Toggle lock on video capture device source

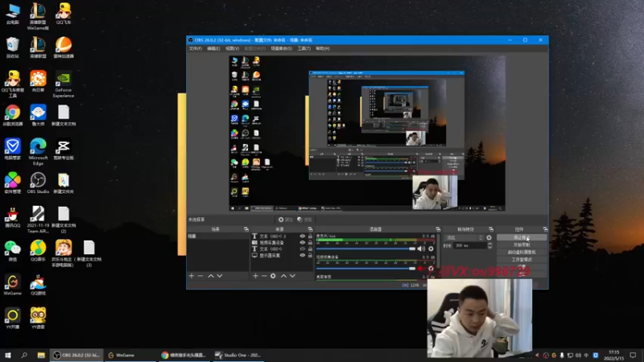click(x=310, y=243)
